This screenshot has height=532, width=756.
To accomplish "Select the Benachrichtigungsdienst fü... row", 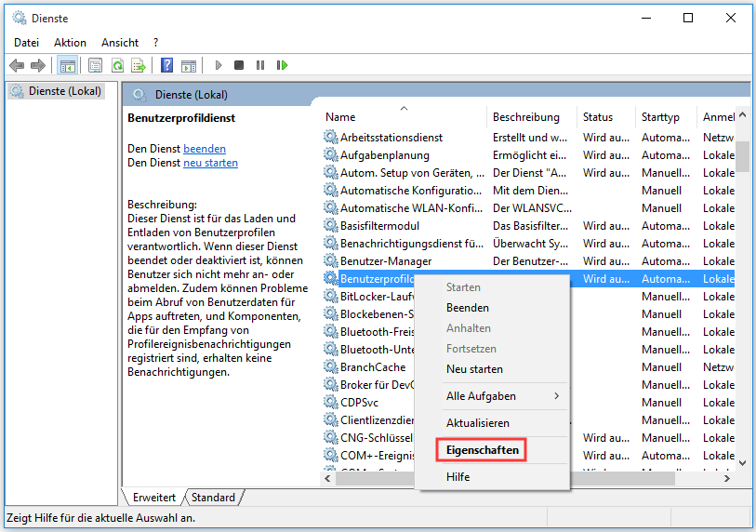I will (528, 243).
